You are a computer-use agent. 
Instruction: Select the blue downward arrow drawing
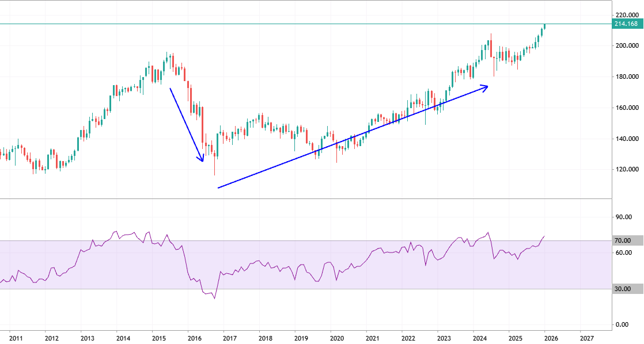pos(185,124)
